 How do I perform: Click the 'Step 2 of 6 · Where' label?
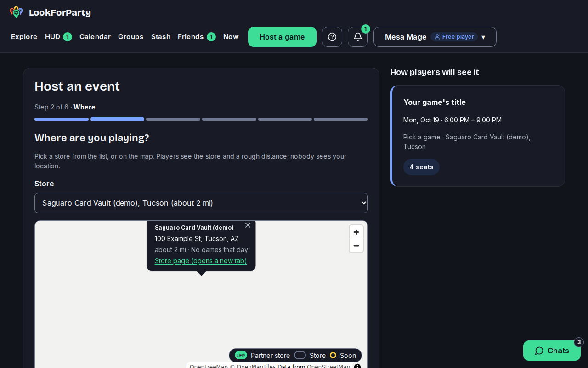tap(65, 107)
